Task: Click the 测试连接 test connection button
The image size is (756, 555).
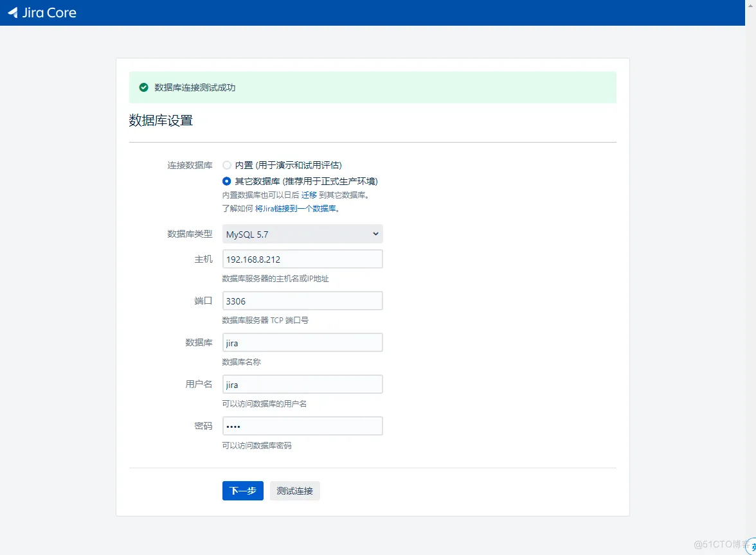Action: click(294, 491)
